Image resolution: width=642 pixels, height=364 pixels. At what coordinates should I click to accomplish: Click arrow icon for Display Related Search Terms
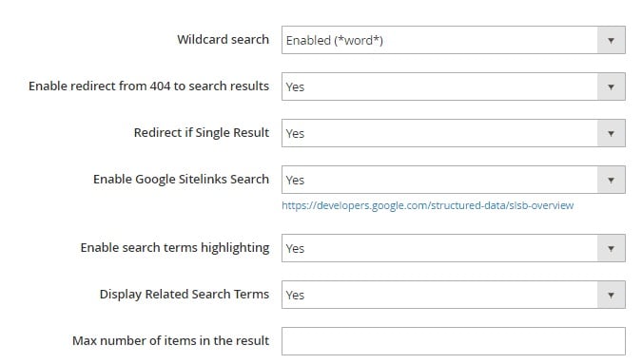point(611,295)
